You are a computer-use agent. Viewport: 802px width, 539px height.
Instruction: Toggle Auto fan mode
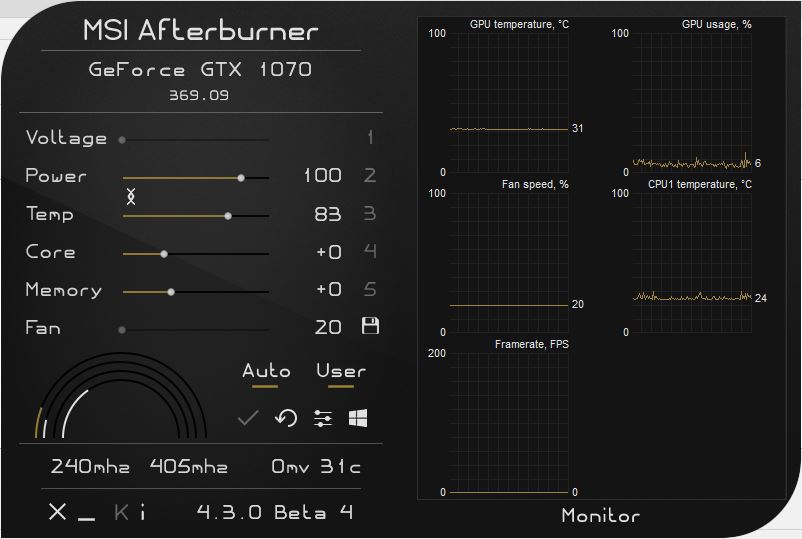click(x=266, y=371)
